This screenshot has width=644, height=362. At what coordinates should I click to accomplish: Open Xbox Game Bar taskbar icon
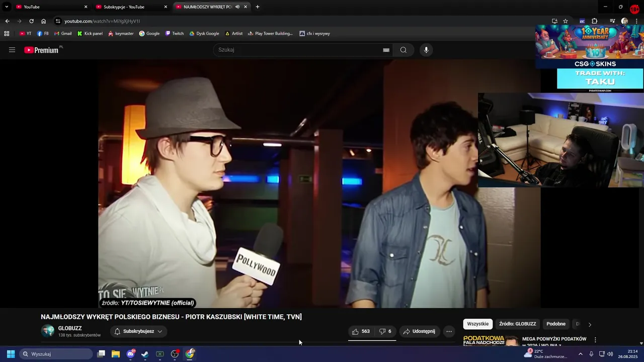(160, 354)
